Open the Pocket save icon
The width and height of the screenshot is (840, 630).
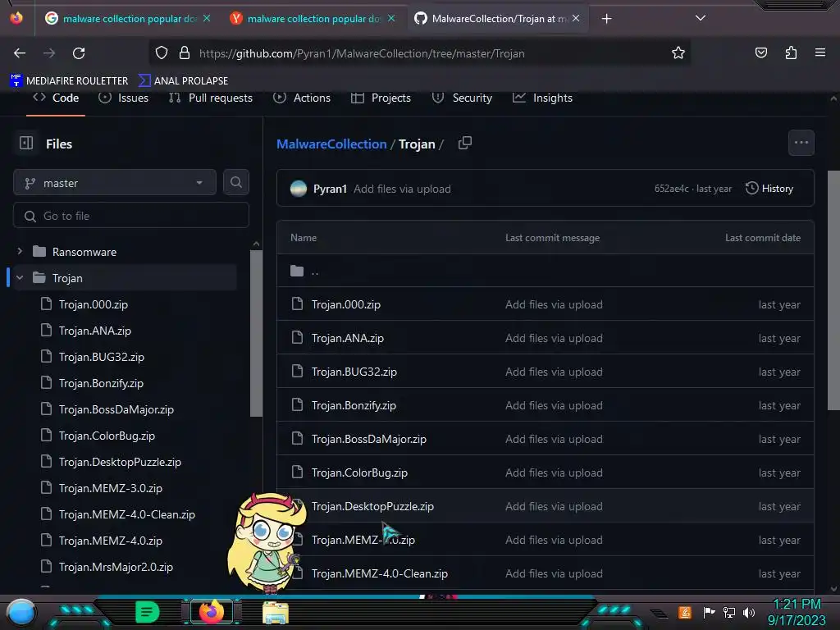click(x=760, y=52)
